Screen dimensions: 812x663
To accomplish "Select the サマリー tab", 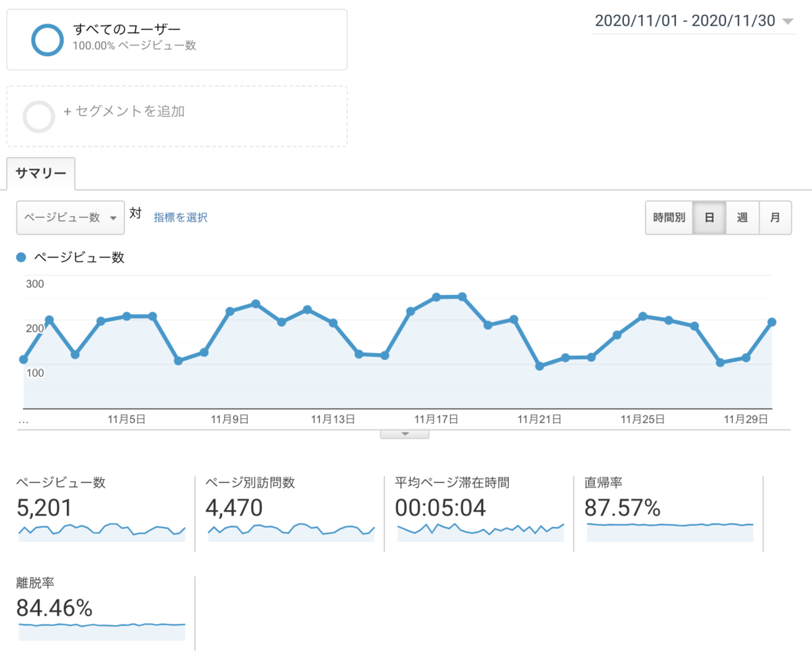I will click(x=41, y=173).
